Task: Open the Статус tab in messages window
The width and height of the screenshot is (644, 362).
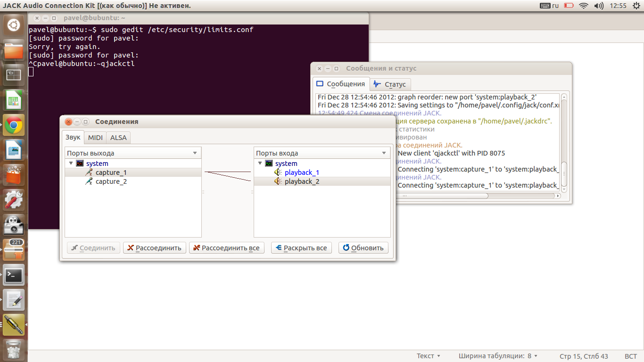Action: point(390,84)
